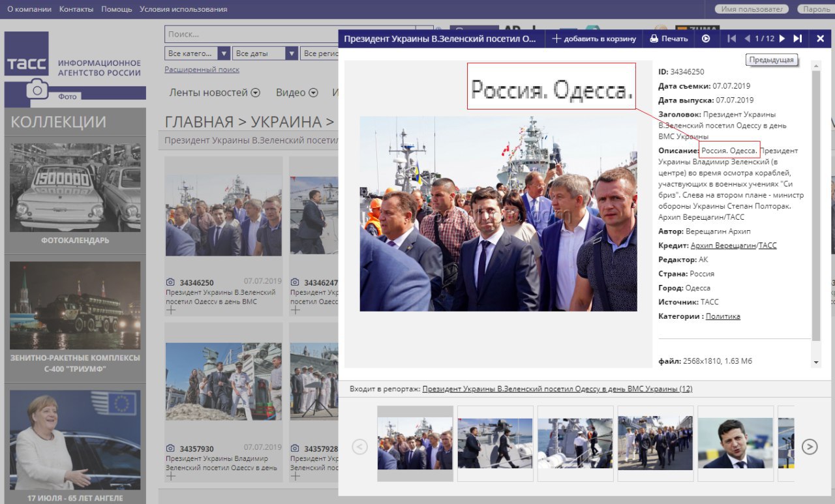The height and width of the screenshot is (504, 835).
Task: Click the camera Фото icon under the logo
Action: [38, 89]
